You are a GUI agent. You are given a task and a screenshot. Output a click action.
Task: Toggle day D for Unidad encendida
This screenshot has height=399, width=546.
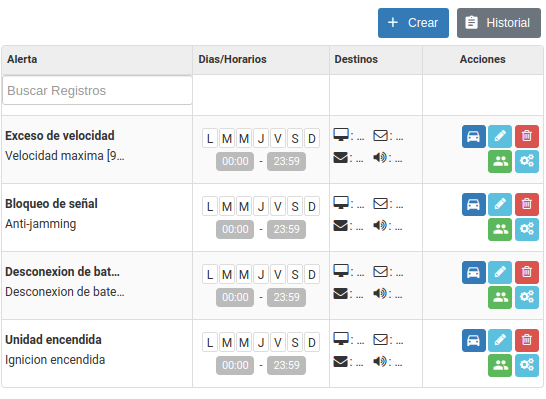tap(312, 342)
